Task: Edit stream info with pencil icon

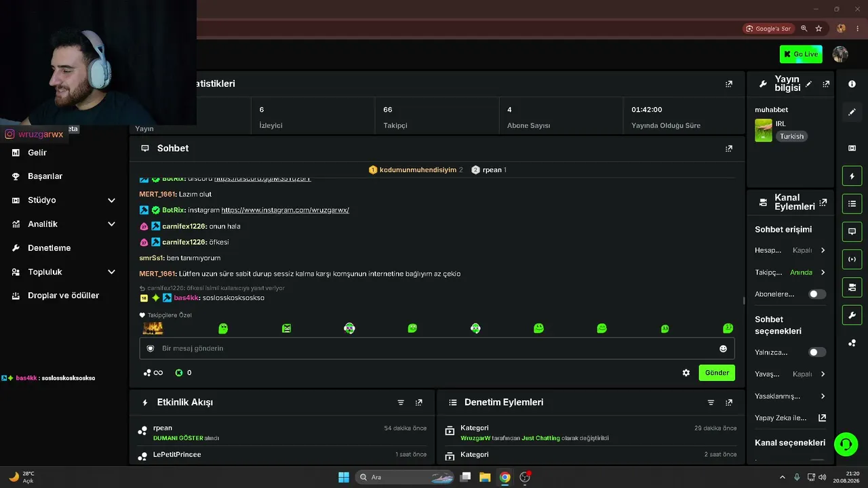Action: point(808,84)
